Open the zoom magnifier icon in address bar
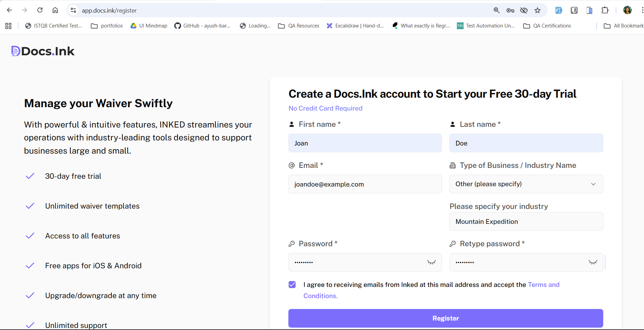 click(x=497, y=10)
